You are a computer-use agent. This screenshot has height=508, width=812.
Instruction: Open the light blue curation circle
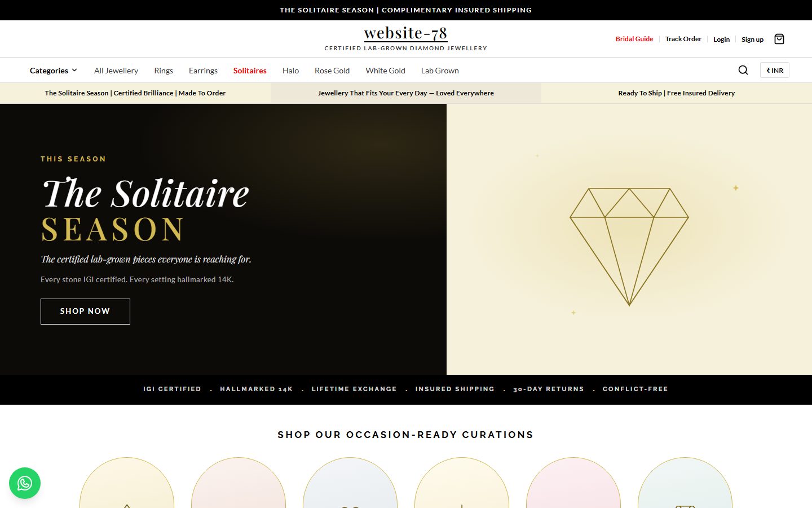[350, 483]
